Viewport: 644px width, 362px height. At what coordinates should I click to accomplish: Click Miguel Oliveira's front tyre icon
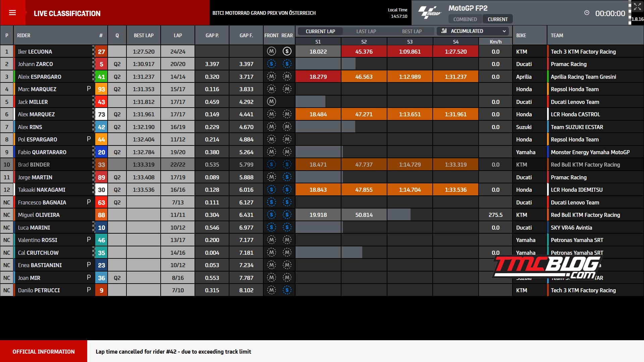tap(271, 215)
